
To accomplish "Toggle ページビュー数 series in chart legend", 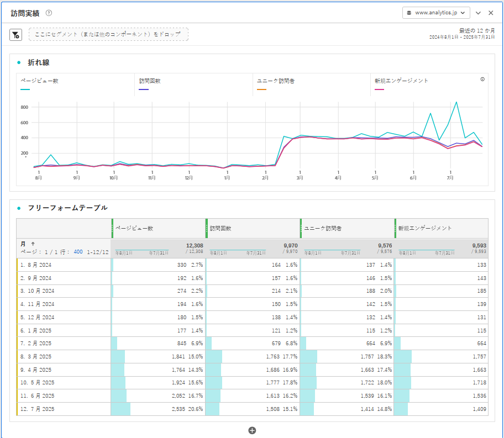I will coord(39,81).
